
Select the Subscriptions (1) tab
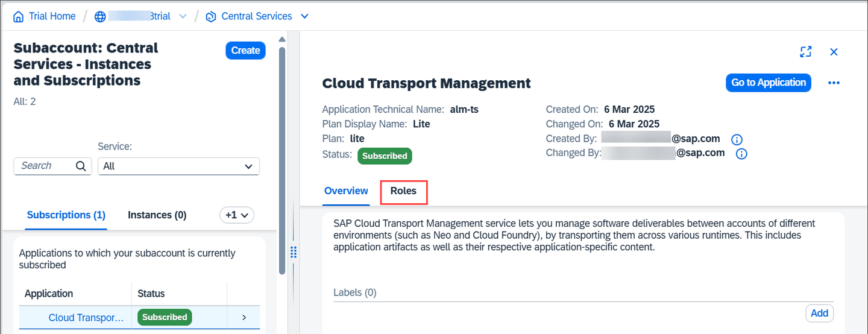pos(66,215)
